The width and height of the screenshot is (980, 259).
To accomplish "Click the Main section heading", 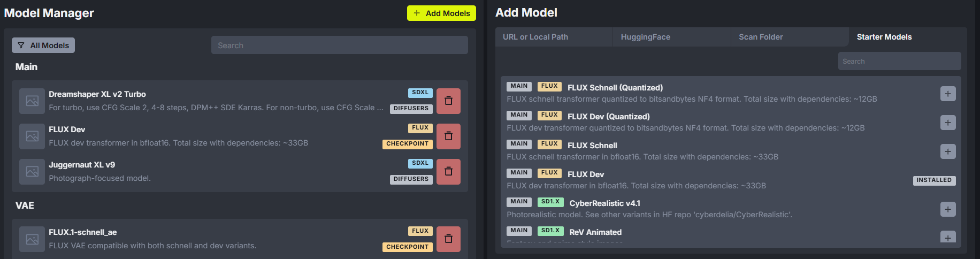I will [26, 67].
